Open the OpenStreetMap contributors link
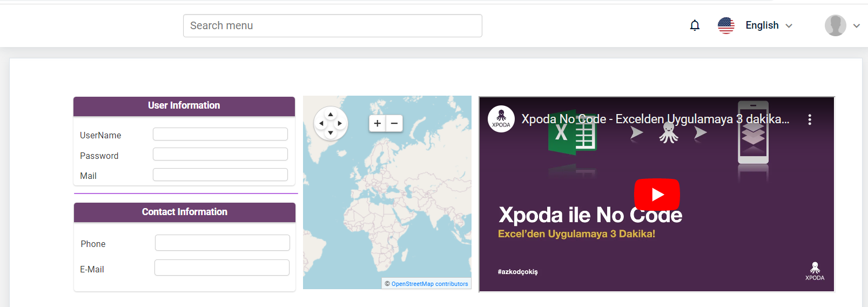Screen dimensions: 868x307 (x=430, y=284)
